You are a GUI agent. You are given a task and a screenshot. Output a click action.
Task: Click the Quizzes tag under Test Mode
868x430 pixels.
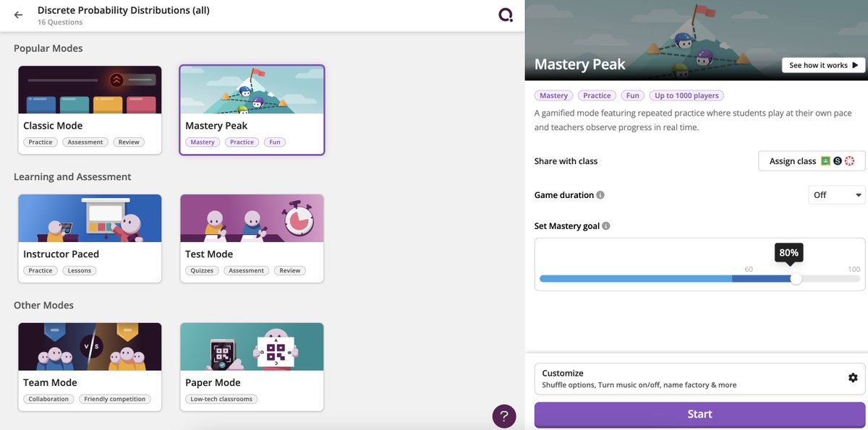click(202, 271)
